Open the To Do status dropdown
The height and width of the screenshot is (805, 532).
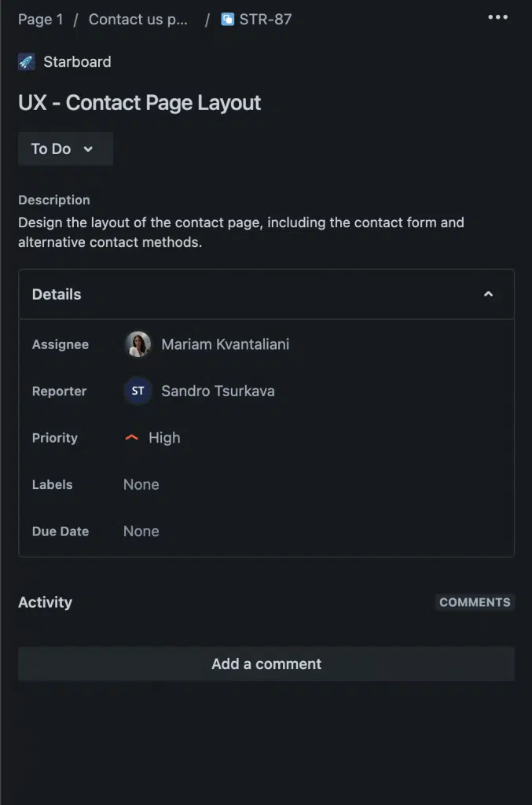pos(65,149)
